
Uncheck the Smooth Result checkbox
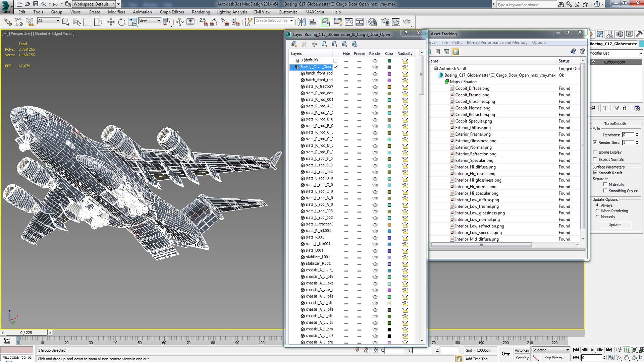(x=595, y=173)
